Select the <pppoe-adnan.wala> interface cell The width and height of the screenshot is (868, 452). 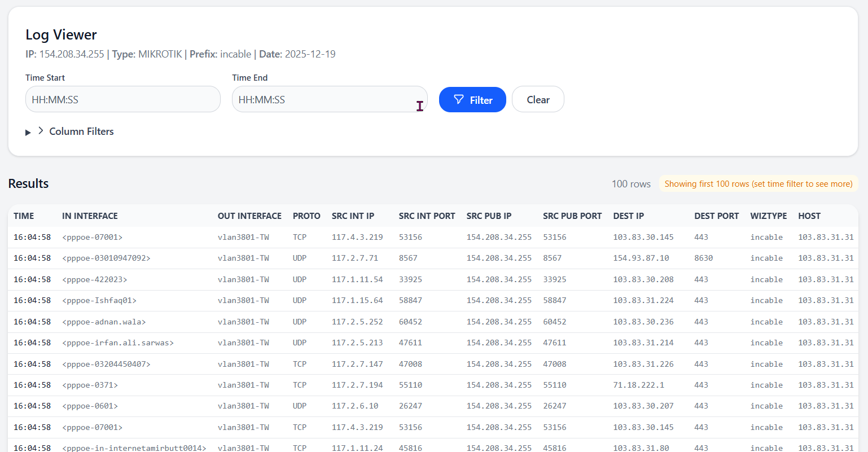104,322
